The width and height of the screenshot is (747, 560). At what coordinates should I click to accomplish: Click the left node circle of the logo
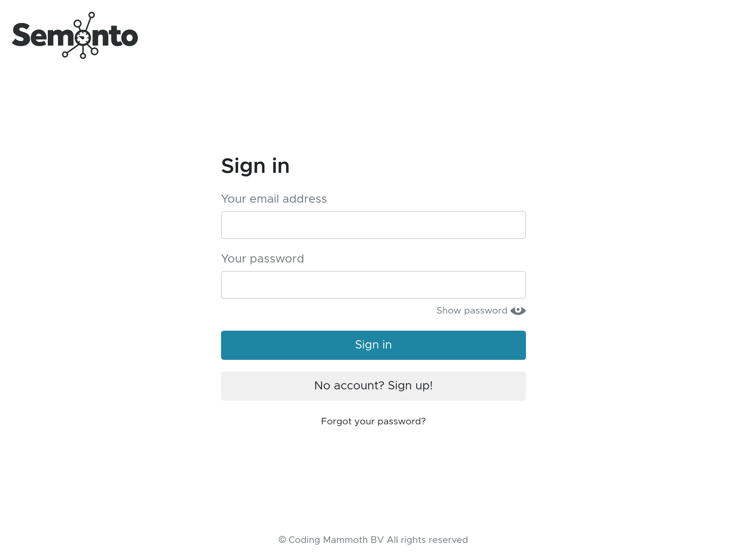pyautogui.click(x=65, y=54)
